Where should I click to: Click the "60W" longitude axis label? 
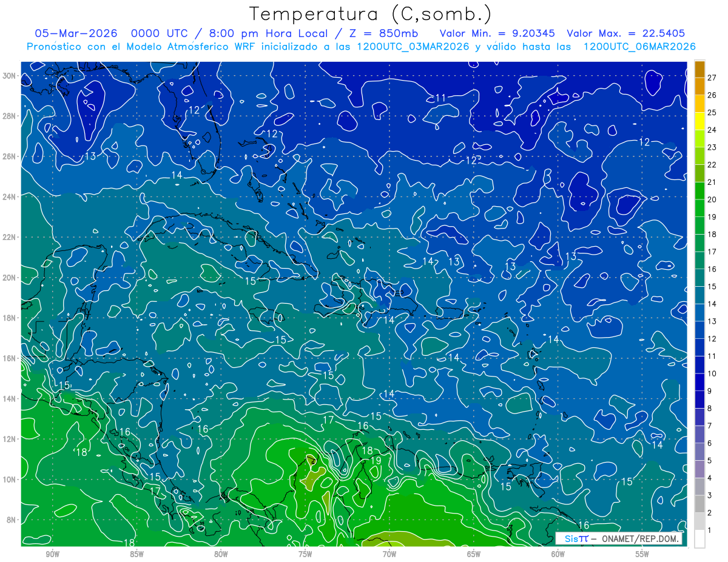tap(558, 554)
